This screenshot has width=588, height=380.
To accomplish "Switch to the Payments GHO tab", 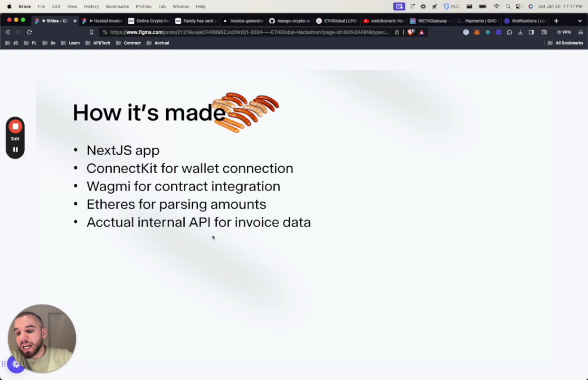I will (478, 21).
